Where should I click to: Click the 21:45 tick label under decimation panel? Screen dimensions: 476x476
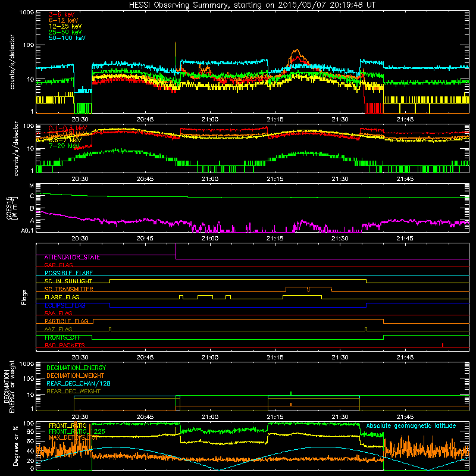(405, 417)
